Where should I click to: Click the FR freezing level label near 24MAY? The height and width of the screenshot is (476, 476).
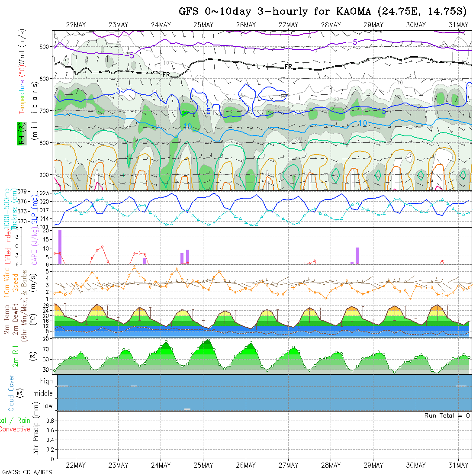[x=167, y=75]
